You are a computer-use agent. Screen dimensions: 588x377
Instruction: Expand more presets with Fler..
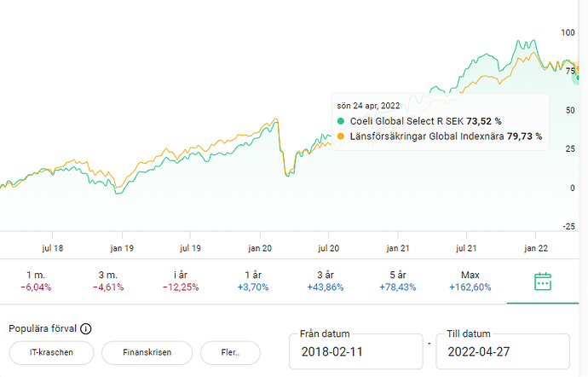[x=230, y=352]
